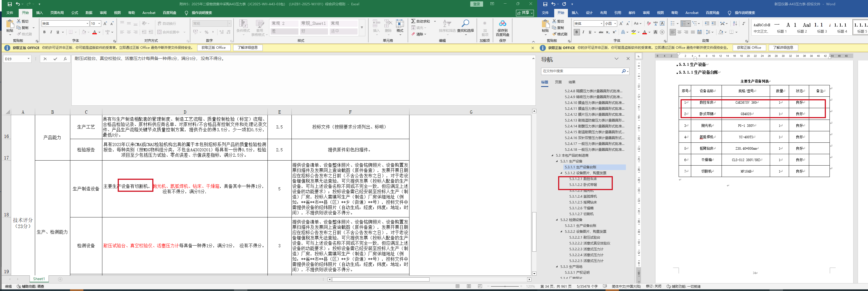This screenshot has width=868, height=291.
Task: Open Word's 宋体 font name dropdown
Action: coord(601,24)
